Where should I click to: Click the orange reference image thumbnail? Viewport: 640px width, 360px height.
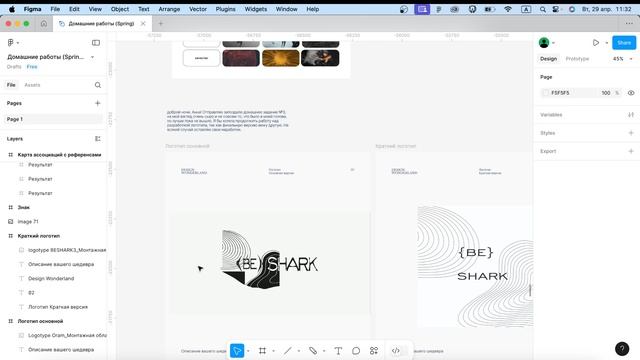click(280, 58)
